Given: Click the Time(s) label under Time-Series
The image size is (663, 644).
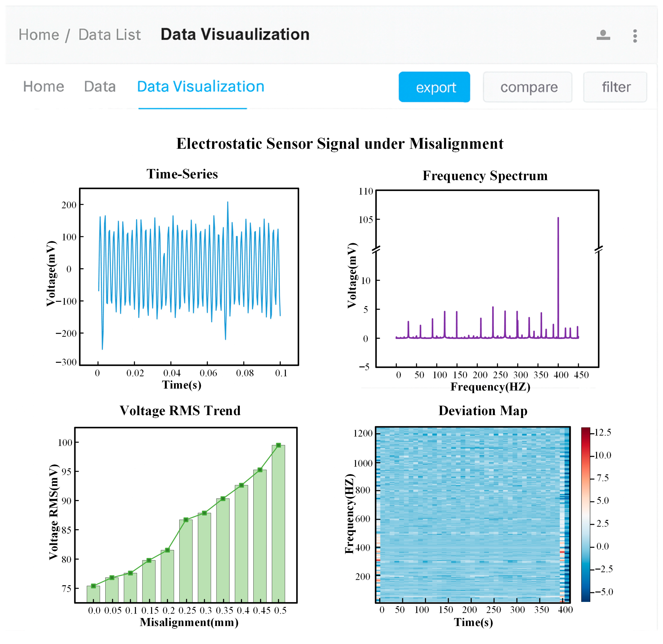Looking at the screenshot, I should pos(182,385).
